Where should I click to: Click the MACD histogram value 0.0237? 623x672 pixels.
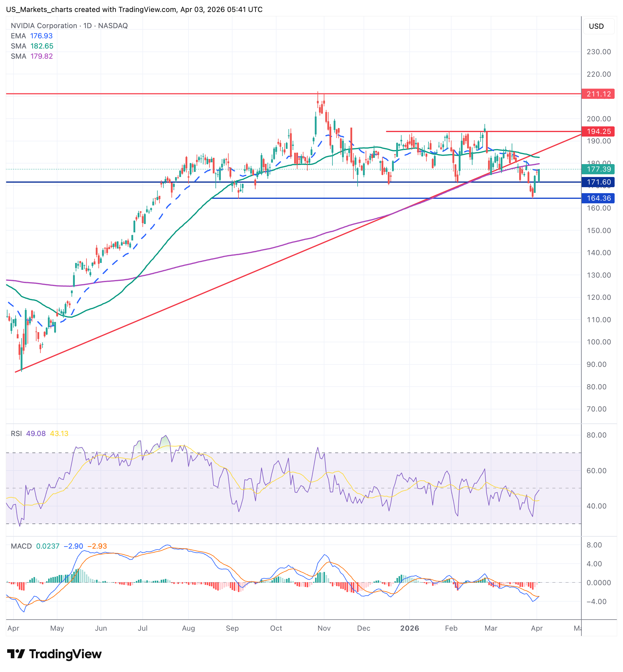click(48, 546)
